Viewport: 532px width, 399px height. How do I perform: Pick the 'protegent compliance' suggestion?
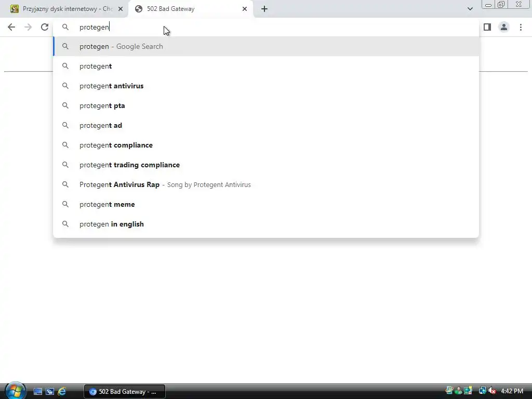[x=266, y=145]
